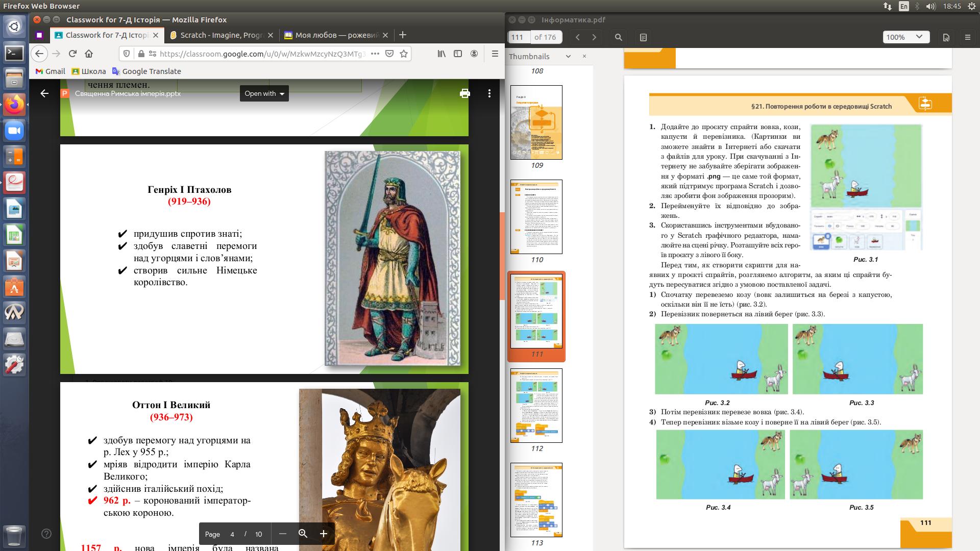Open the three-dot more actions menu
This screenshot has height=551, width=980.
[489, 93]
